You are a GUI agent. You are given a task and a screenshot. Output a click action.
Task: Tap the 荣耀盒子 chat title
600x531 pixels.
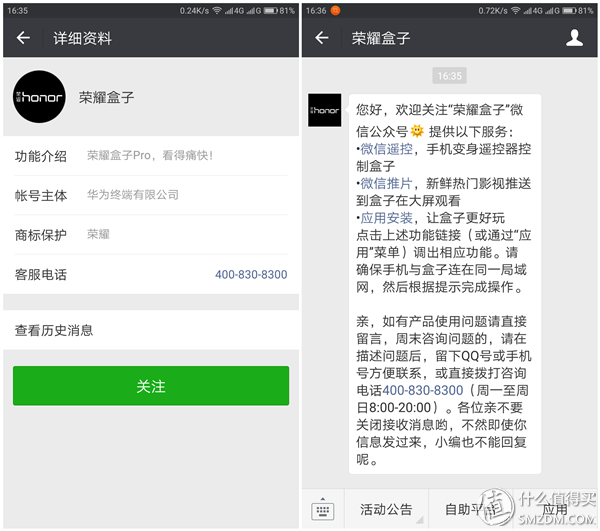[x=381, y=38]
